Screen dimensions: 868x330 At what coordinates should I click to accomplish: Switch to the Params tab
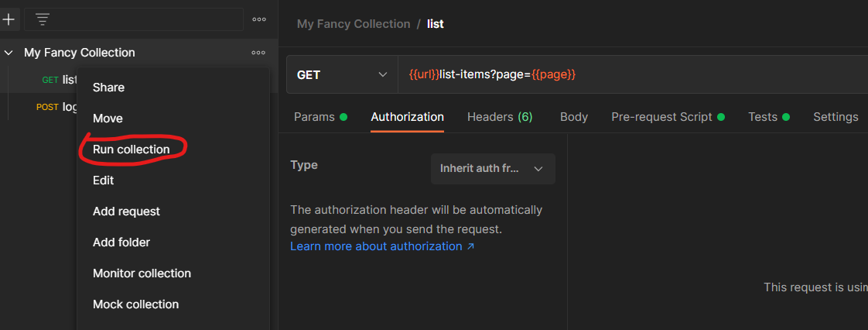point(320,117)
